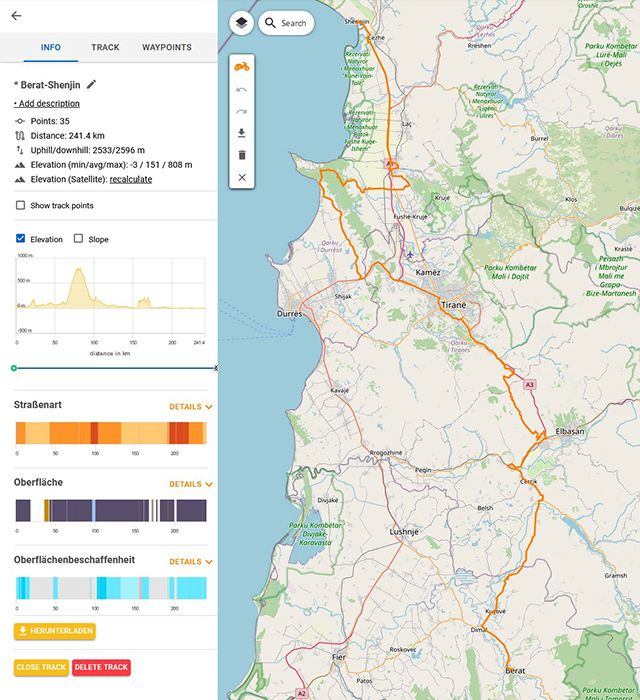Expand Oberfläche details
This screenshot has width=640, height=700.
pos(190,484)
